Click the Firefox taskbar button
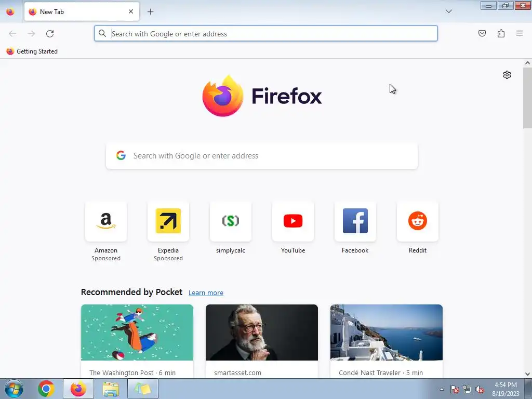 [x=78, y=389]
